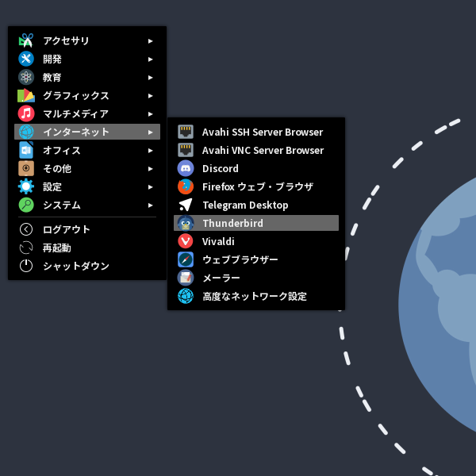Click the circular arrows restart icon
476x476 pixels.
(x=26, y=248)
